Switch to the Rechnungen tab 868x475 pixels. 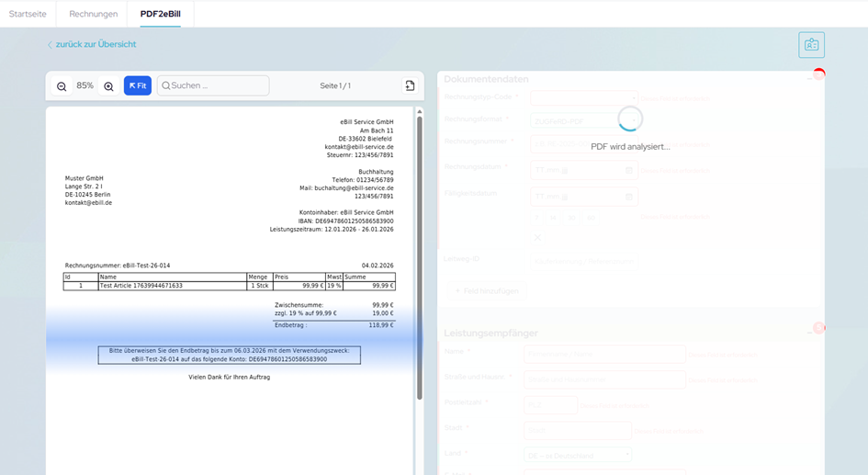(93, 14)
